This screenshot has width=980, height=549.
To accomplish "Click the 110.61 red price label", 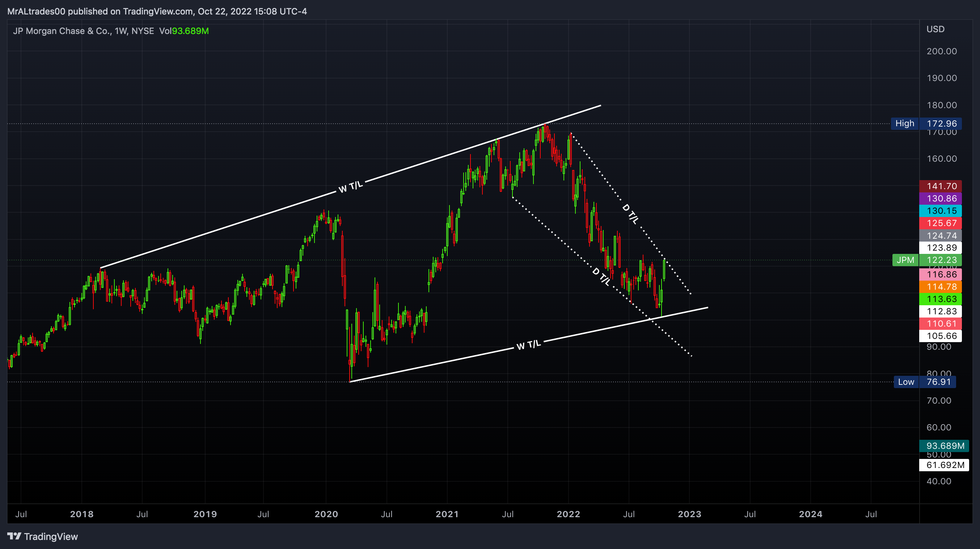I will pos(941,324).
